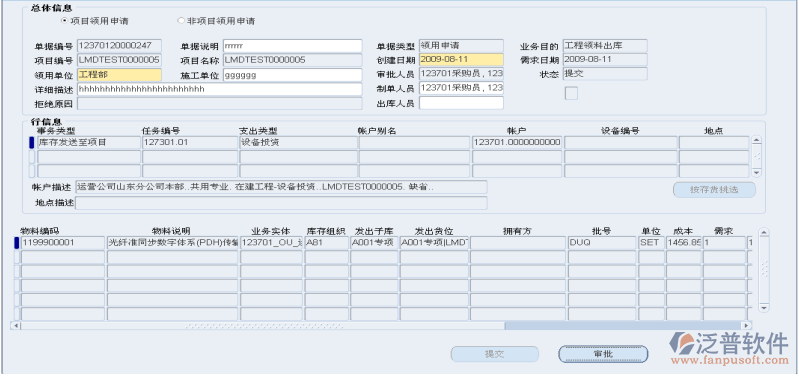Click up arrow of materials table scrollbar
Screen dimensions: 799x376
pyautogui.click(x=764, y=233)
